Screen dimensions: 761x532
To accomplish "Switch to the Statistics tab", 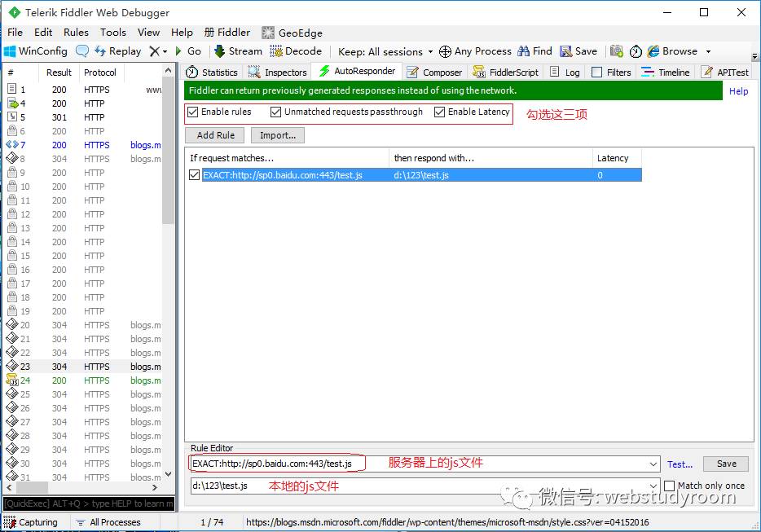I will click(x=212, y=72).
